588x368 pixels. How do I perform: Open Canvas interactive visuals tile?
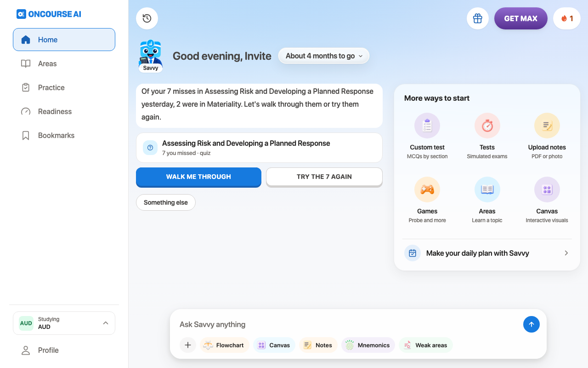coord(547,201)
